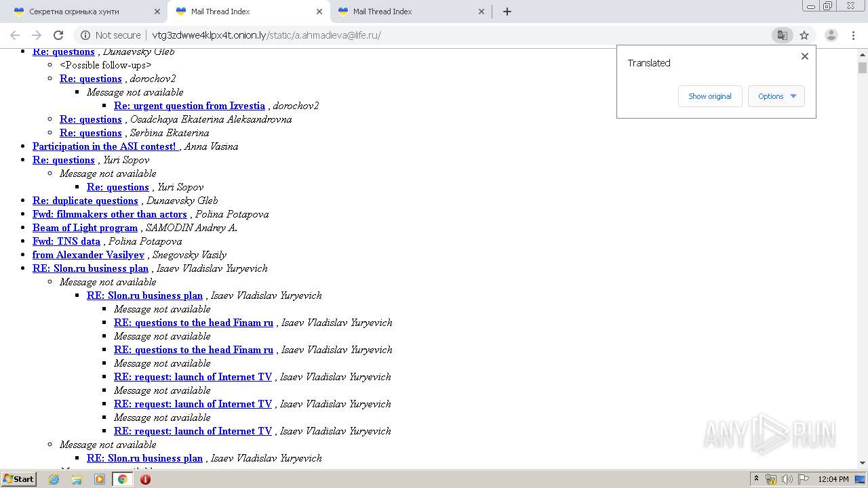Open Fwd: filmmakers other than actors
The width and height of the screenshot is (868, 488).
click(x=110, y=214)
